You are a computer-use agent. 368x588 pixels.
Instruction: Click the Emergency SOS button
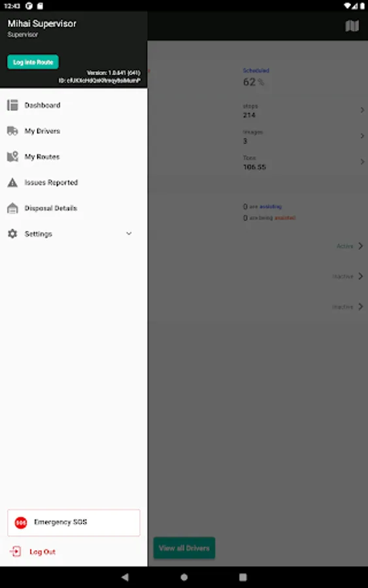pos(73,523)
